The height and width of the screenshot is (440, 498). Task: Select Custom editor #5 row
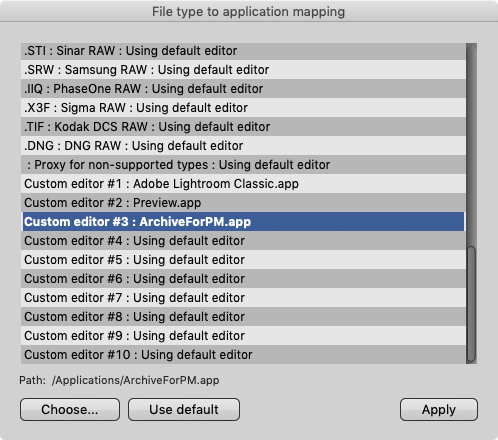tap(243, 260)
